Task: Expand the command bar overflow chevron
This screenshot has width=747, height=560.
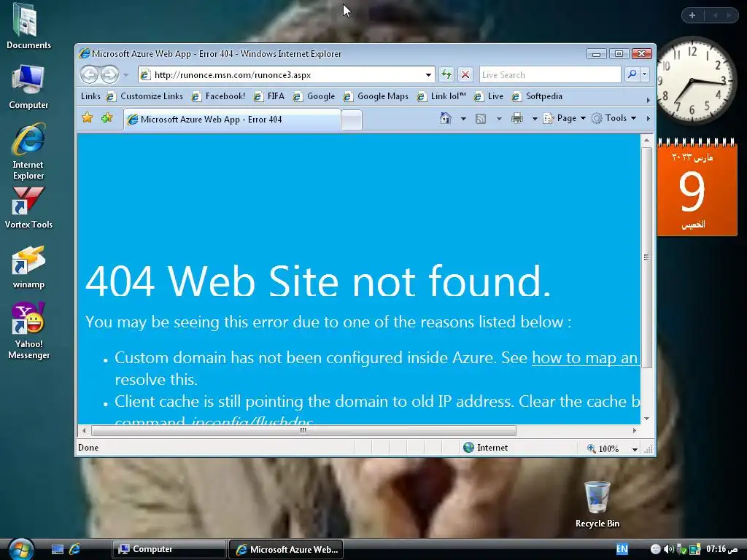Action: pyautogui.click(x=648, y=118)
